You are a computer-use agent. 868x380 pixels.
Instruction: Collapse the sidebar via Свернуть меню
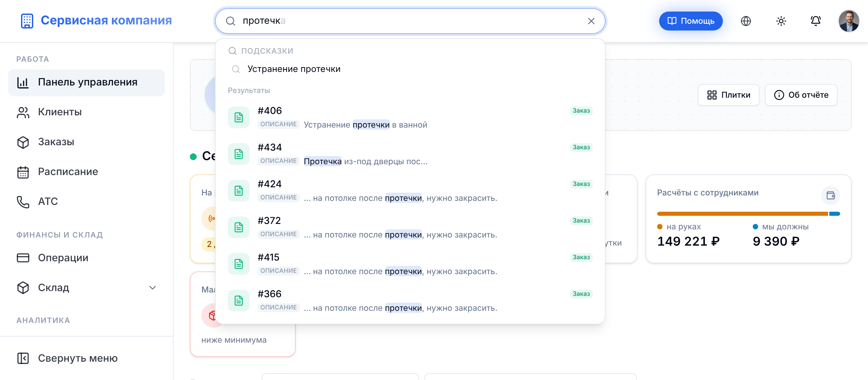click(86, 359)
